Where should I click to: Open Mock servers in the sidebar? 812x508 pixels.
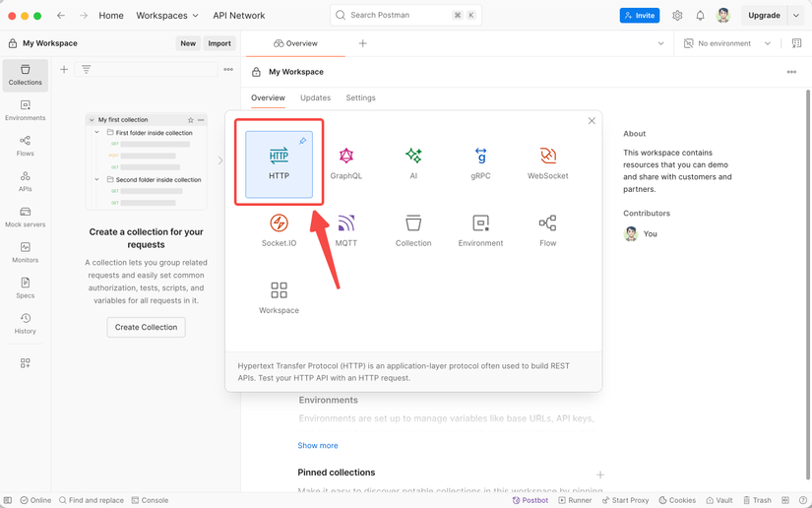pyautogui.click(x=26, y=218)
